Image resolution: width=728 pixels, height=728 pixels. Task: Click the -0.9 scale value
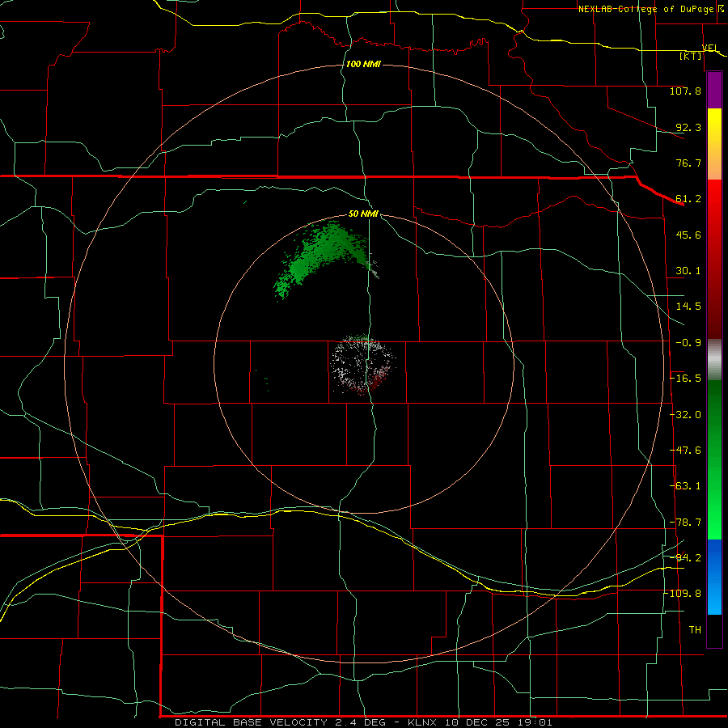click(x=688, y=343)
